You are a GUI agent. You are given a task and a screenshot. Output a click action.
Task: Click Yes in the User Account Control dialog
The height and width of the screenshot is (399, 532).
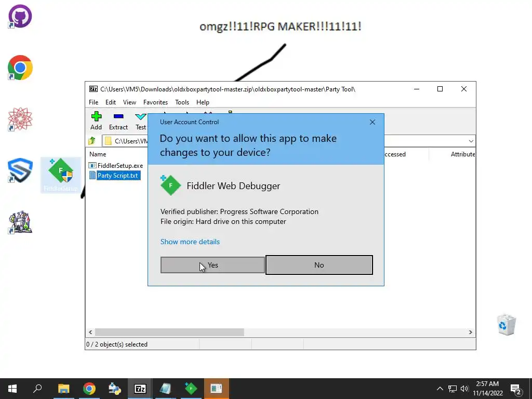coord(212,265)
